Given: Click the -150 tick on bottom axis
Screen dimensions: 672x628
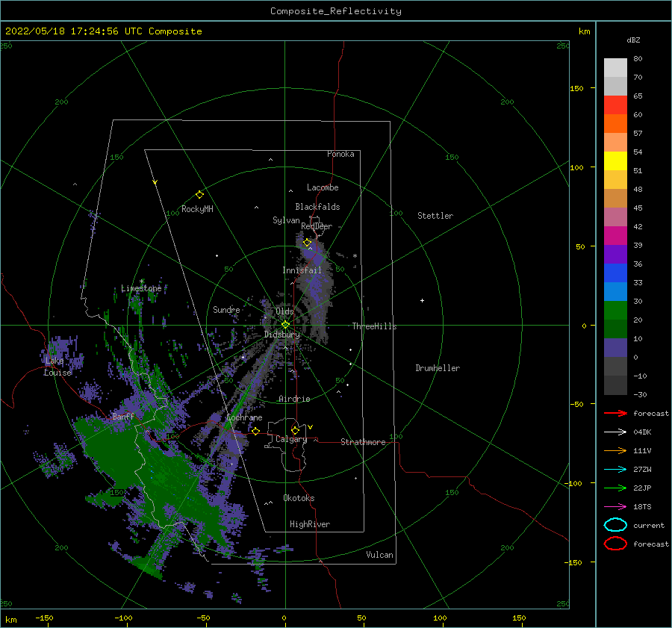Looking at the screenshot, I should click(44, 618).
